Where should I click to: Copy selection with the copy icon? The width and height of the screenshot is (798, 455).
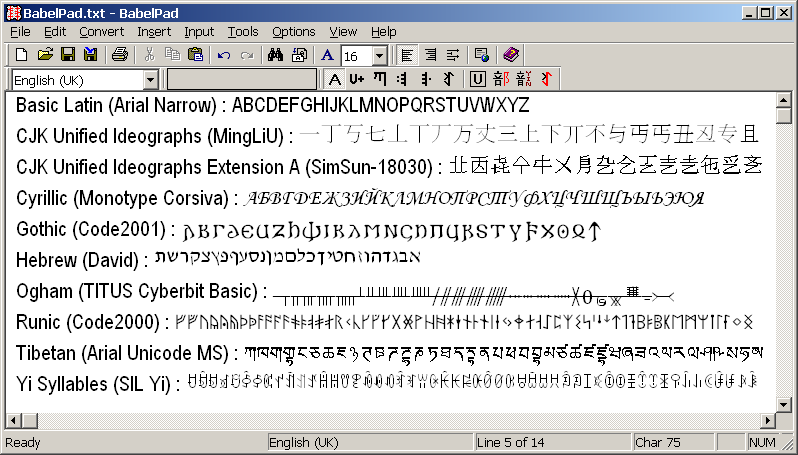tap(173, 54)
